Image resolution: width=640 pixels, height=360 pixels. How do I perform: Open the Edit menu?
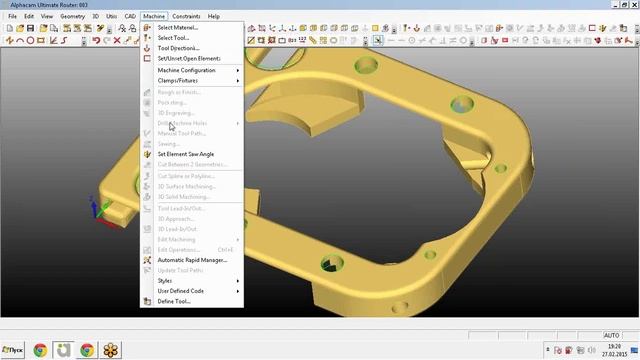[x=29, y=16]
